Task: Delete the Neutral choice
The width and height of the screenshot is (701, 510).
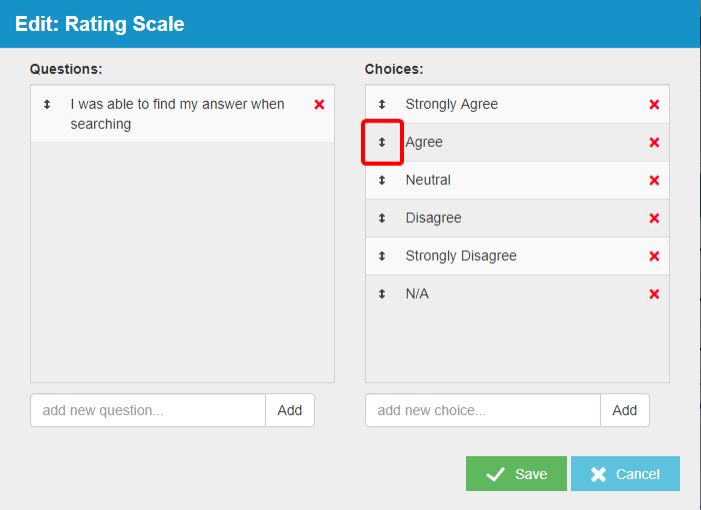Action: coord(654,180)
